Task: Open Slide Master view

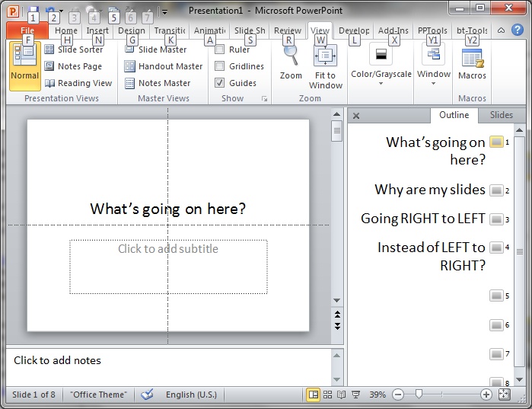Action: tap(156, 50)
